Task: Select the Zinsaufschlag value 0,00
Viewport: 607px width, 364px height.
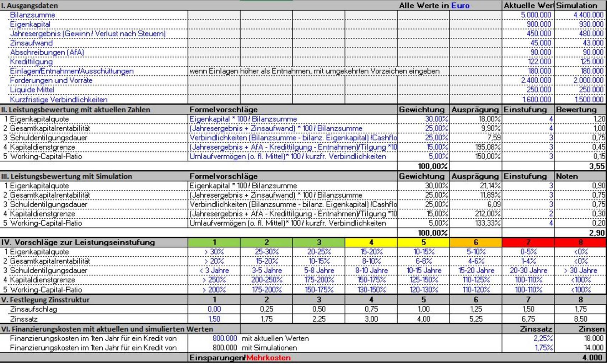Action: 214,309
